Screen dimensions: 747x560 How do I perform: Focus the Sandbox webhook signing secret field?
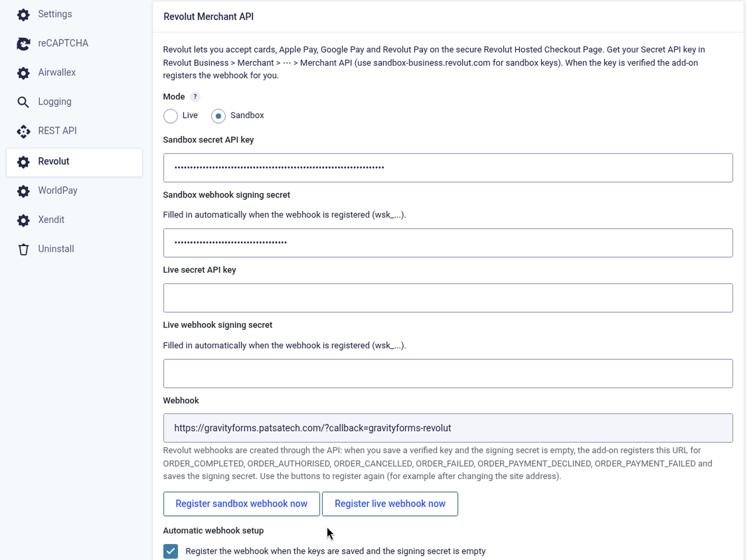pyautogui.click(x=448, y=243)
